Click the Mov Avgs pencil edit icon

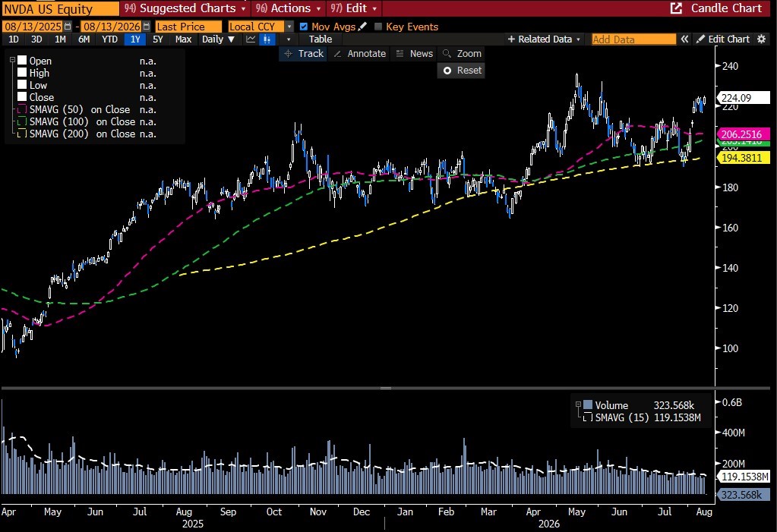tap(362, 27)
